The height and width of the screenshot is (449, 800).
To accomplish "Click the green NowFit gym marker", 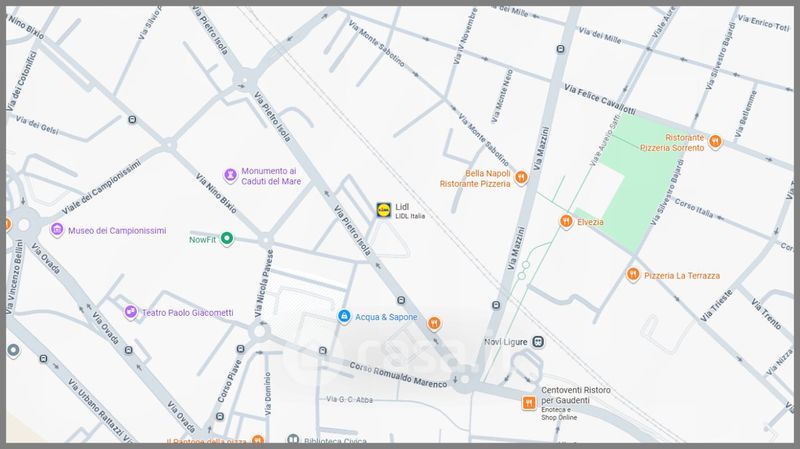I will [227, 239].
